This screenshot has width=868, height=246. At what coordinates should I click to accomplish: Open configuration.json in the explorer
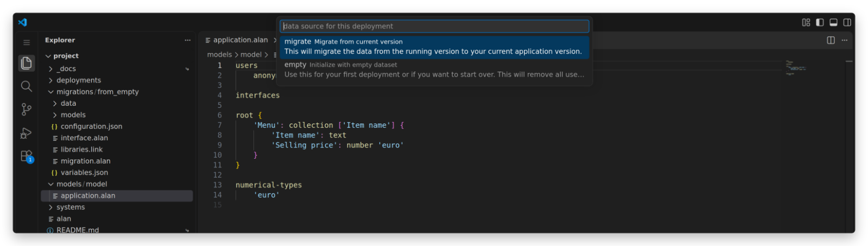click(x=117, y=126)
